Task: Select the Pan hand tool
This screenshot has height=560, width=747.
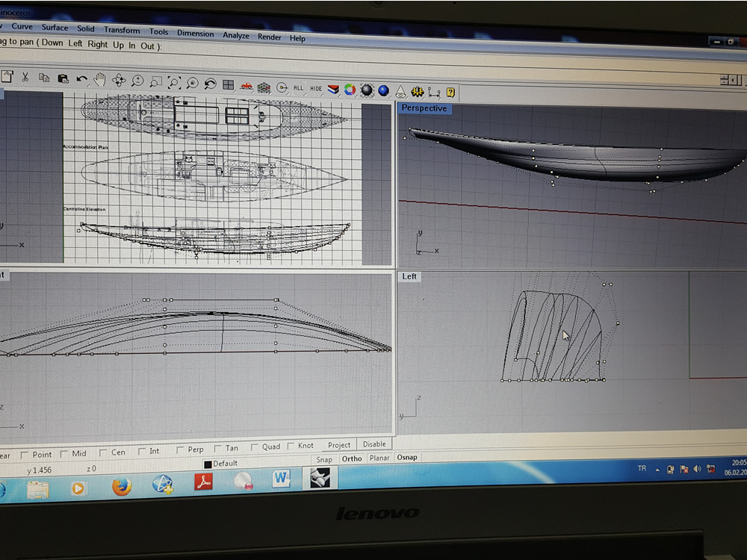Action: point(99,80)
